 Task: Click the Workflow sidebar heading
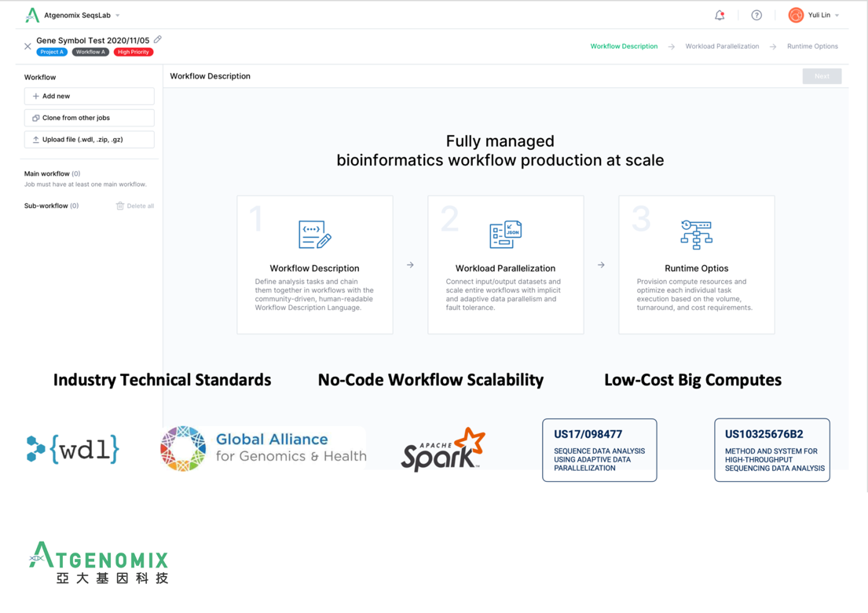40,78
